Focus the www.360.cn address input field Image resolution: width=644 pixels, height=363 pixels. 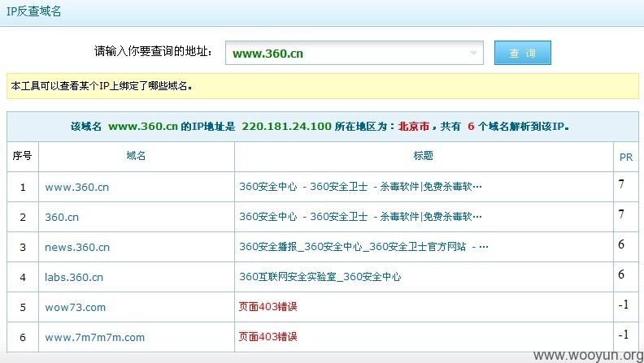point(354,53)
